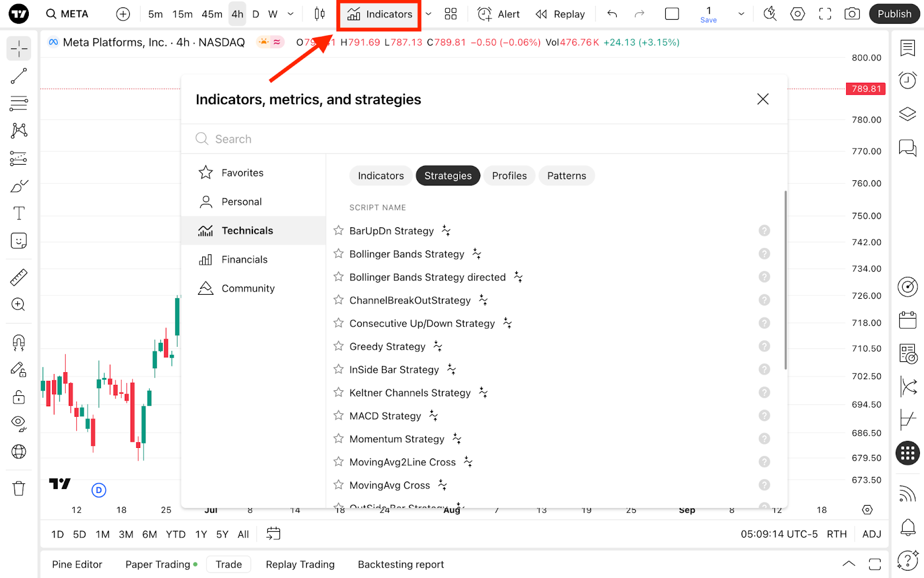
Task: Select the Profiles filter tab
Action: pos(509,176)
